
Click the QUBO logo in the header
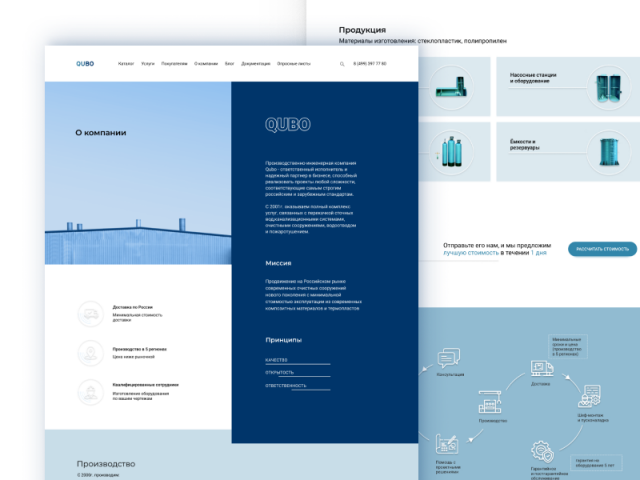85,64
